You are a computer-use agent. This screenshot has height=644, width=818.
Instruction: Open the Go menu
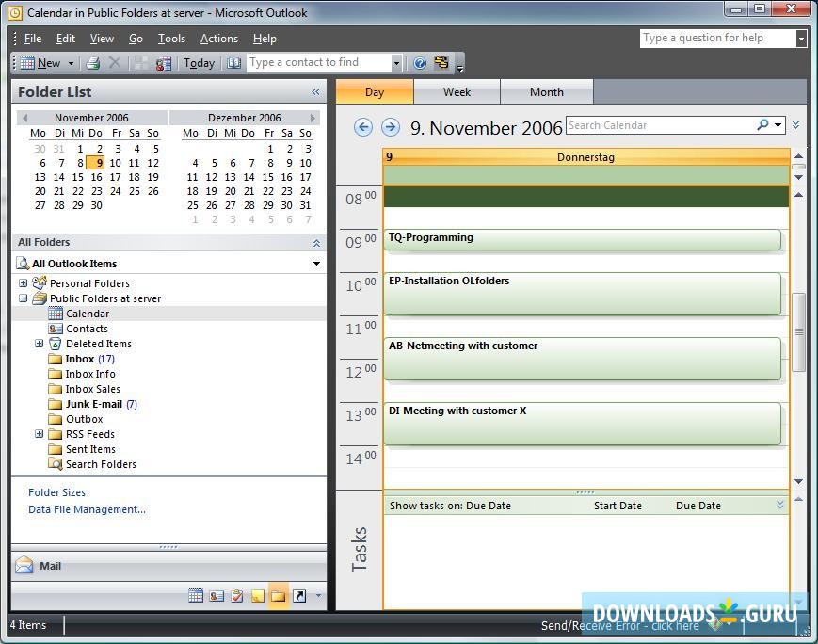136,39
